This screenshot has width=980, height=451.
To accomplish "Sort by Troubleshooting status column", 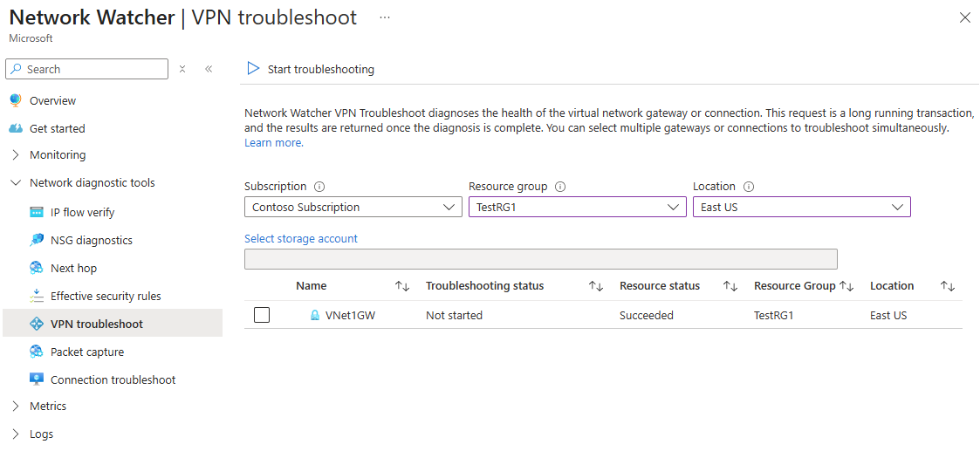I will (x=596, y=286).
